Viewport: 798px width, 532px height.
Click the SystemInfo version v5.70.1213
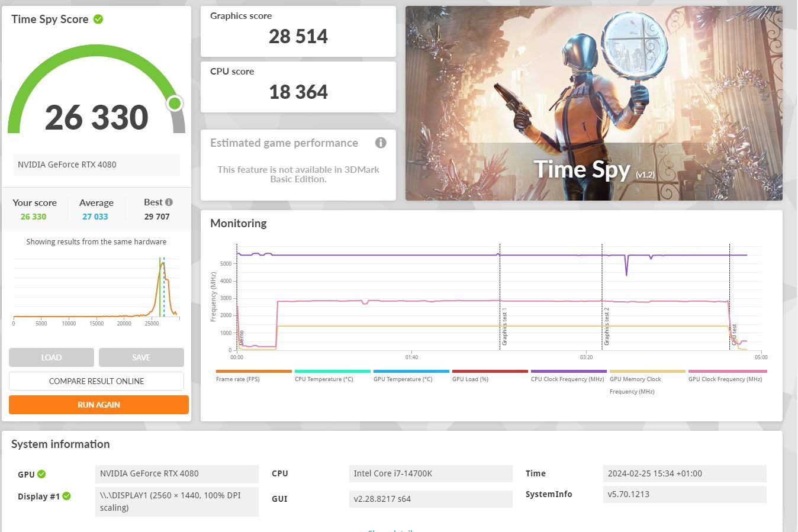click(x=684, y=495)
